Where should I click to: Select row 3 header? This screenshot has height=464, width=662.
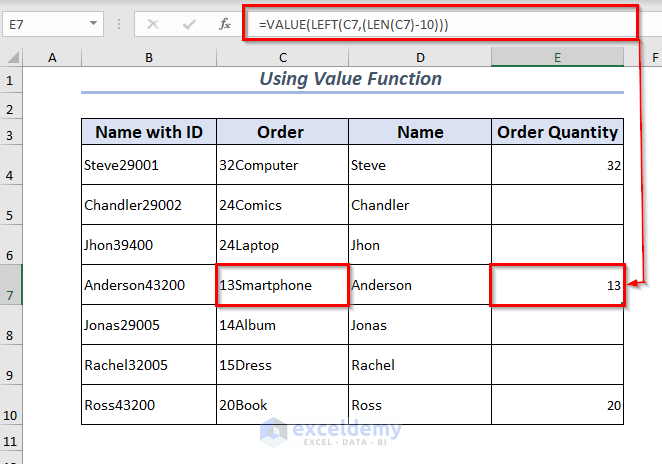11,132
